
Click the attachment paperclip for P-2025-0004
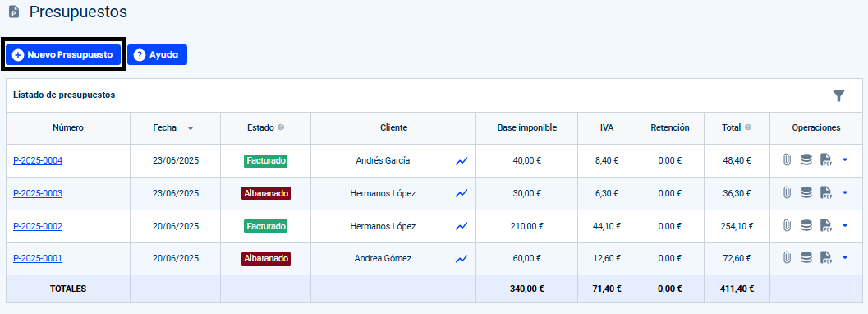(786, 160)
